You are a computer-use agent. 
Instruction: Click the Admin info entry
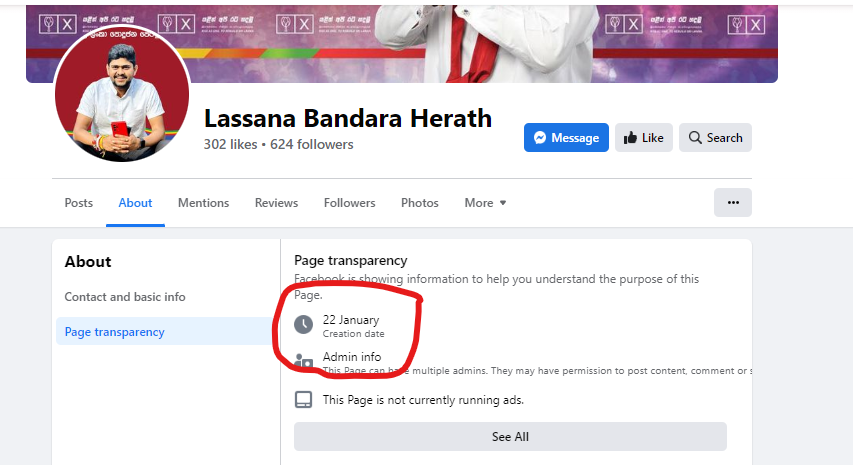[352, 357]
